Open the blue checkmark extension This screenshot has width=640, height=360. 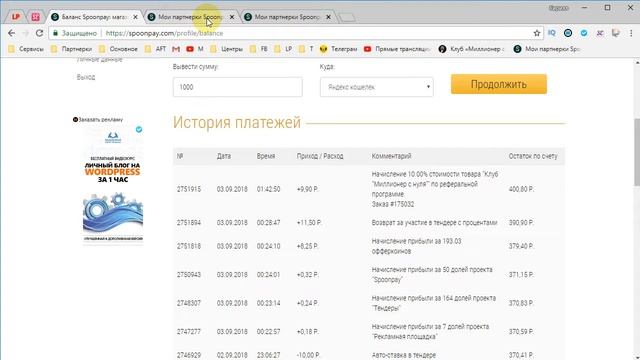[x=584, y=33]
